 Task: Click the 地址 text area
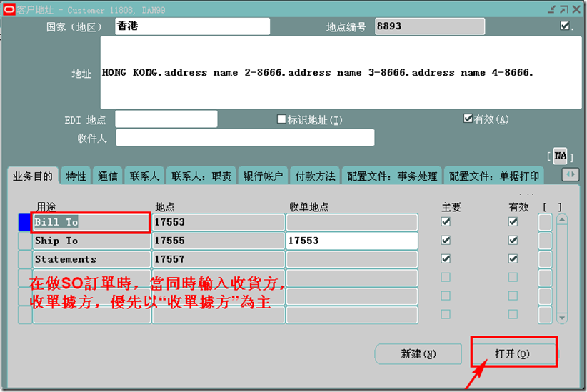pyautogui.click(x=341, y=73)
